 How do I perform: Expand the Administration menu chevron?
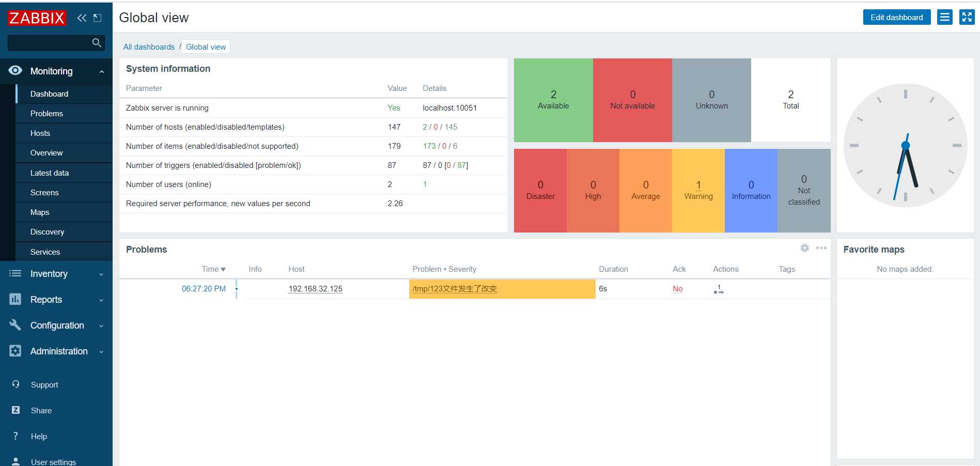pos(101,352)
